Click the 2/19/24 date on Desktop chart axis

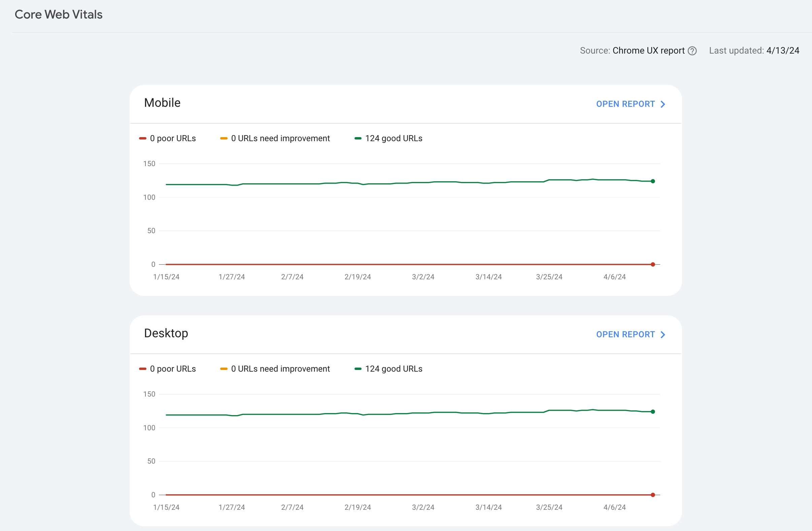click(x=358, y=507)
